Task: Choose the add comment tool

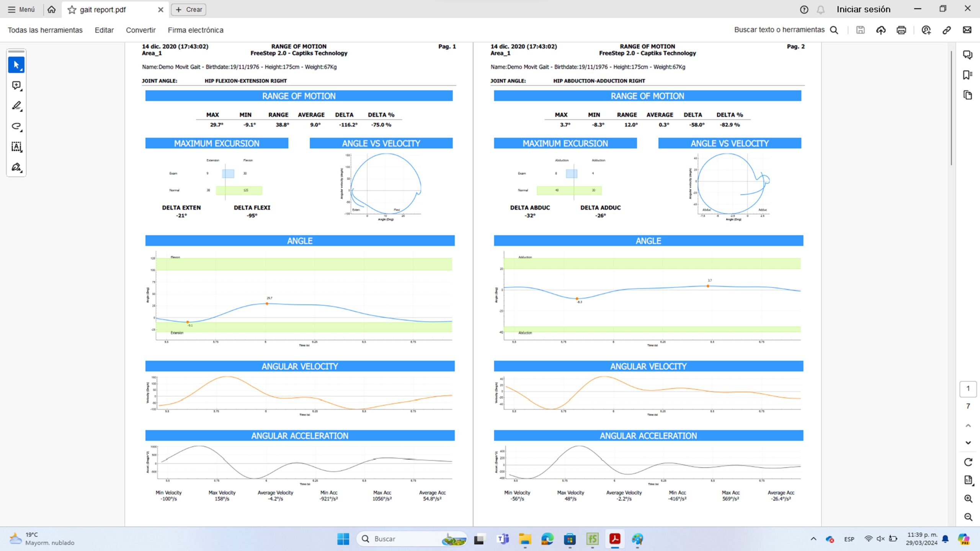Action: 16,85
